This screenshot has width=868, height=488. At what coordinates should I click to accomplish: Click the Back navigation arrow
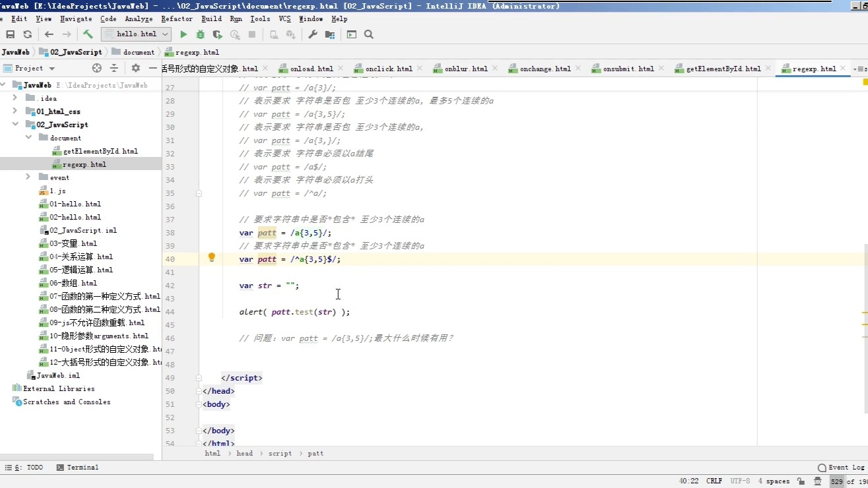[x=49, y=34]
